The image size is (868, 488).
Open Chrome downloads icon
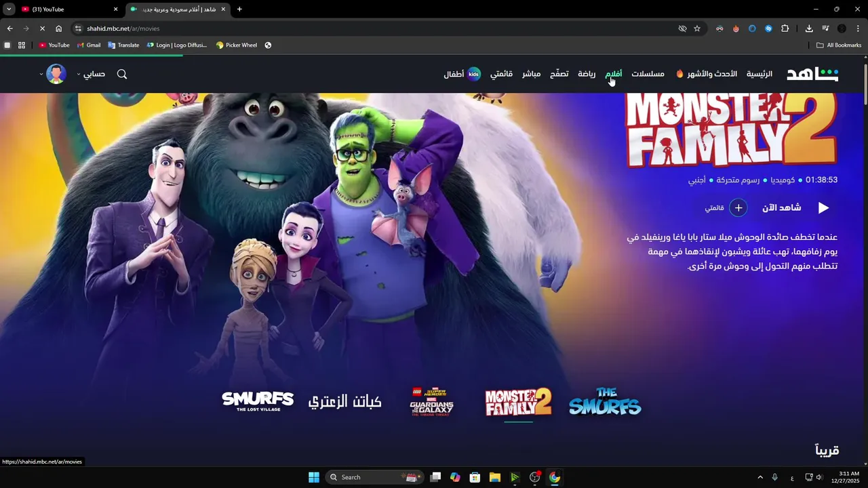tap(809, 28)
